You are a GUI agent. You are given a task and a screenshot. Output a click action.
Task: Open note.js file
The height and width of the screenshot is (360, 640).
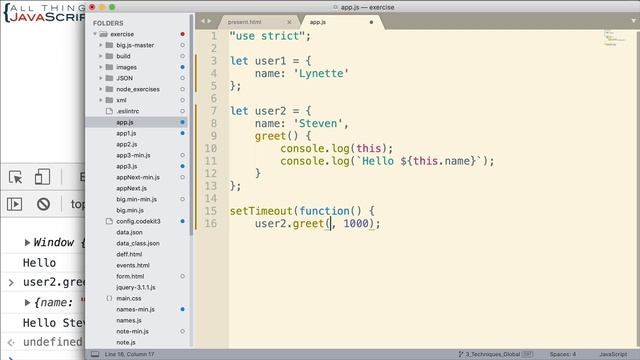pos(126,342)
